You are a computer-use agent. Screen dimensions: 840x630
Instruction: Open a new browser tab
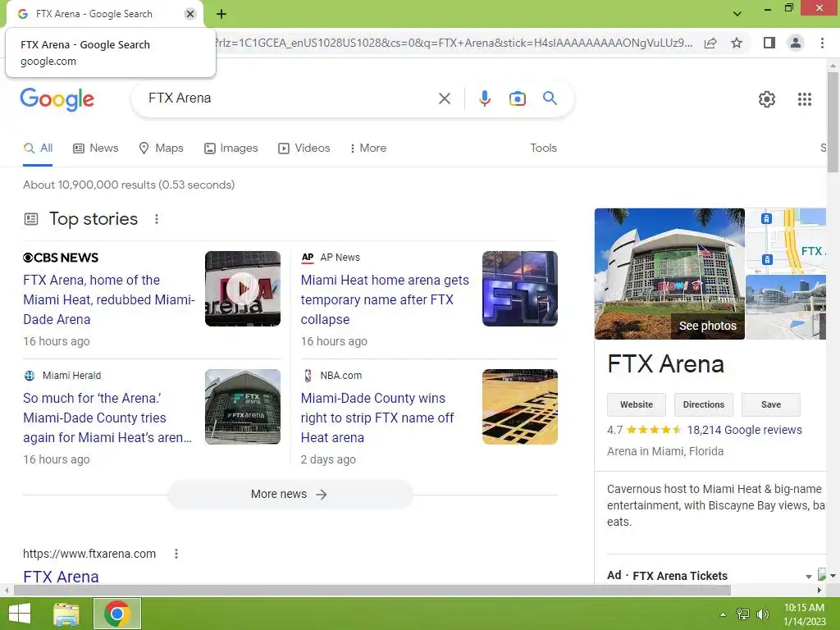tap(221, 14)
